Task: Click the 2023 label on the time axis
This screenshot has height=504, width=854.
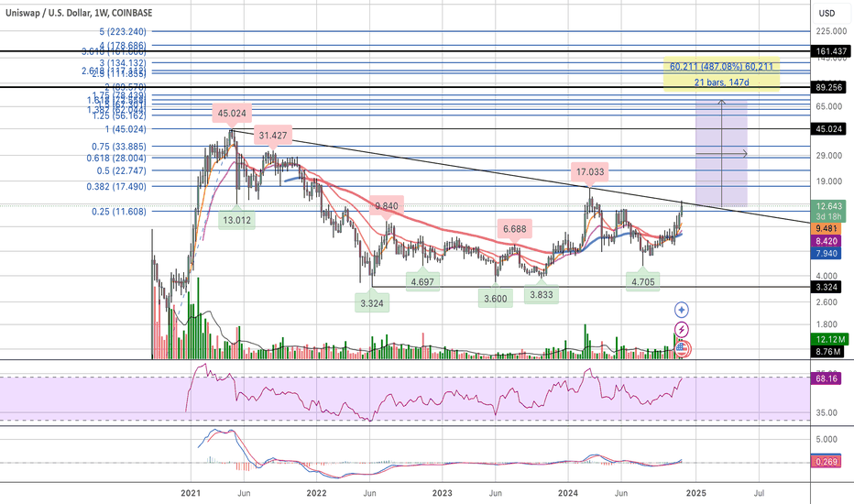Action: coord(443,493)
